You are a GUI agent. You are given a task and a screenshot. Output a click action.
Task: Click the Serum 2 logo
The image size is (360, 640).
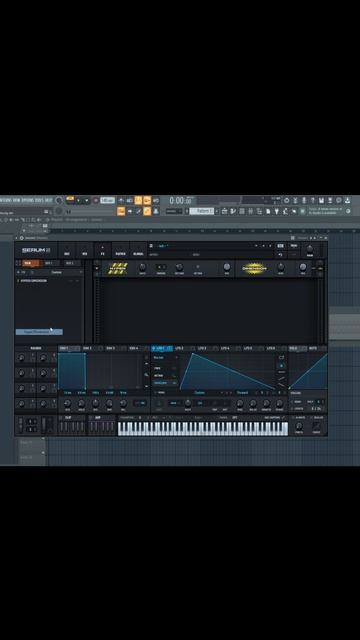(36, 250)
